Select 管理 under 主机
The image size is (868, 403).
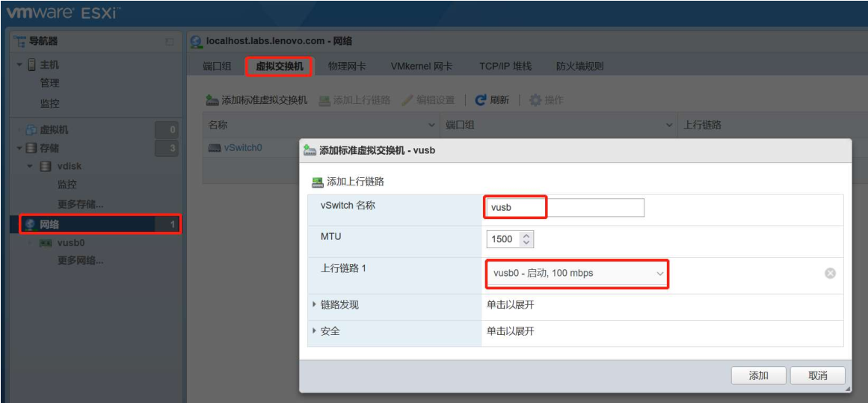click(x=50, y=83)
